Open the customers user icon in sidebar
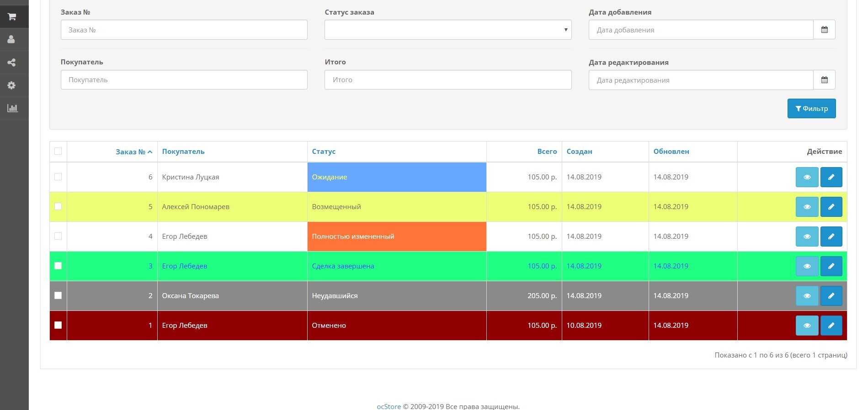This screenshot has width=868, height=410. [12, 40]
